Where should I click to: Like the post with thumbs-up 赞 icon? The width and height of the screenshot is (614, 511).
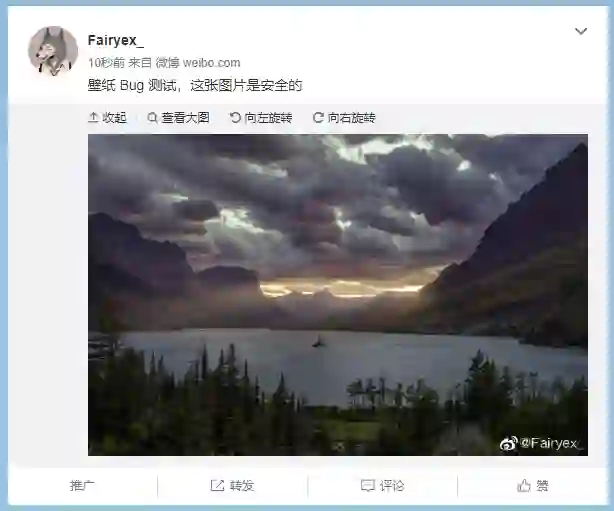click(x=524, y=486)
